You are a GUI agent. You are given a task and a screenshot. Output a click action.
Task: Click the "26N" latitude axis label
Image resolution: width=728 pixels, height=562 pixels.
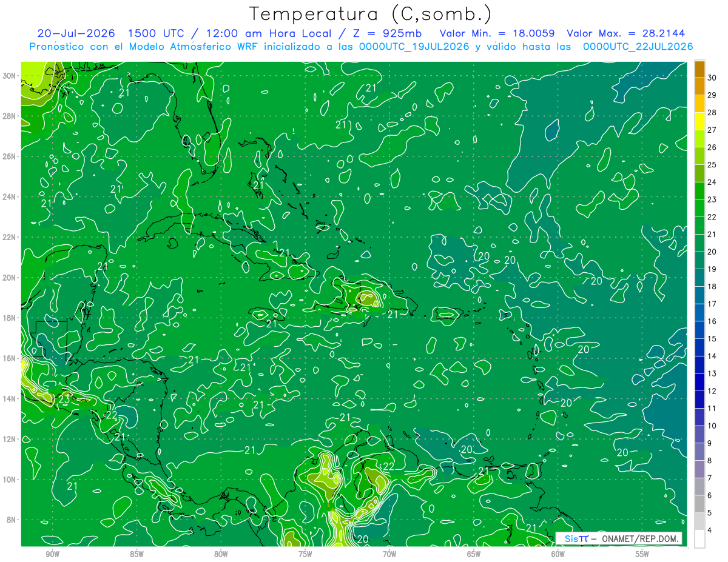[x=9, y=156]
